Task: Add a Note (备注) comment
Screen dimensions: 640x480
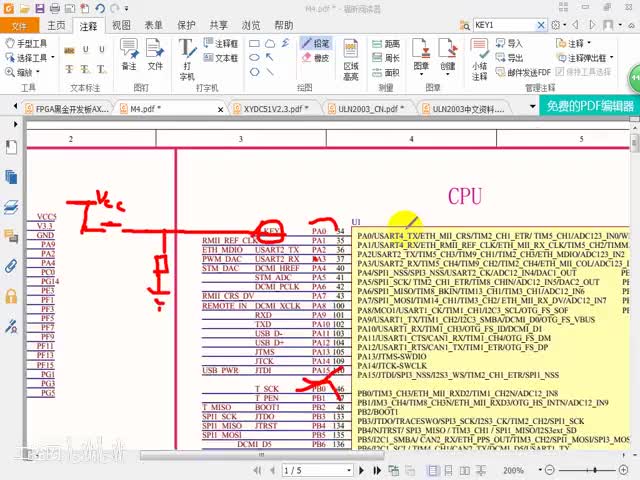Action: click(x=129, y=54)
